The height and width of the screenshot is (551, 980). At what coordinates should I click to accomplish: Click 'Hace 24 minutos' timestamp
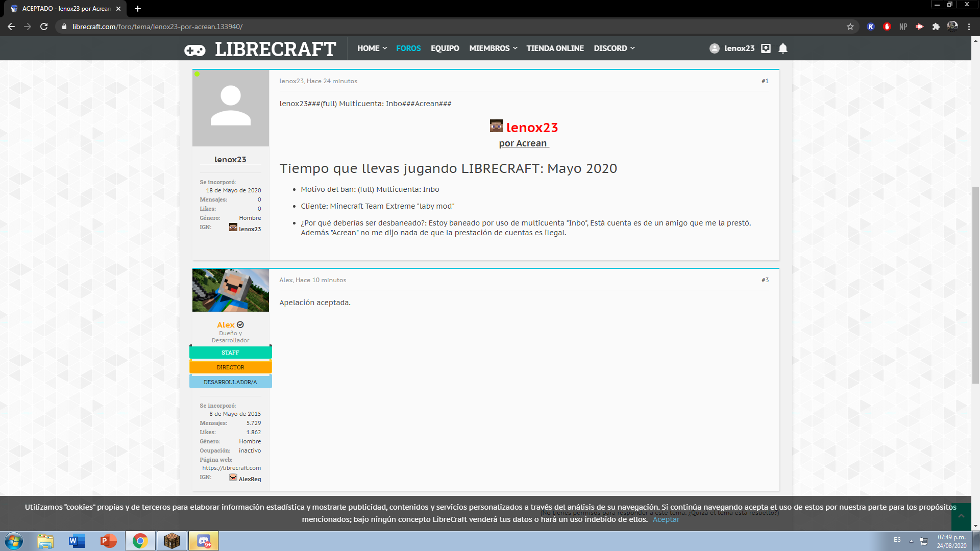coord(332,81)
